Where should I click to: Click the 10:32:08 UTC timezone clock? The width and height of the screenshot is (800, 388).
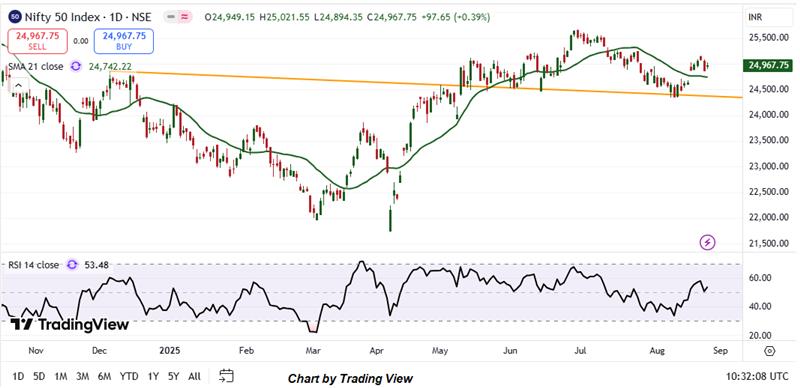tap(757, 377)
